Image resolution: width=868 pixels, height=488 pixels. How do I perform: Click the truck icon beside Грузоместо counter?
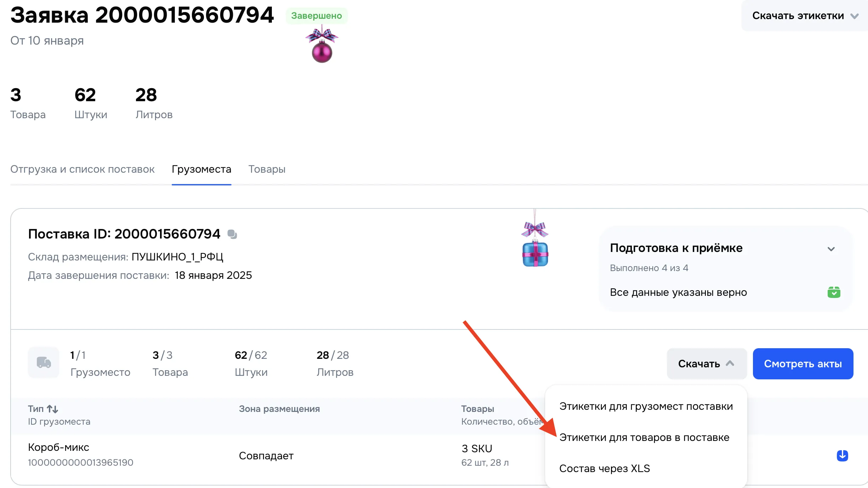pyautogui.click(x=43, y=362)
